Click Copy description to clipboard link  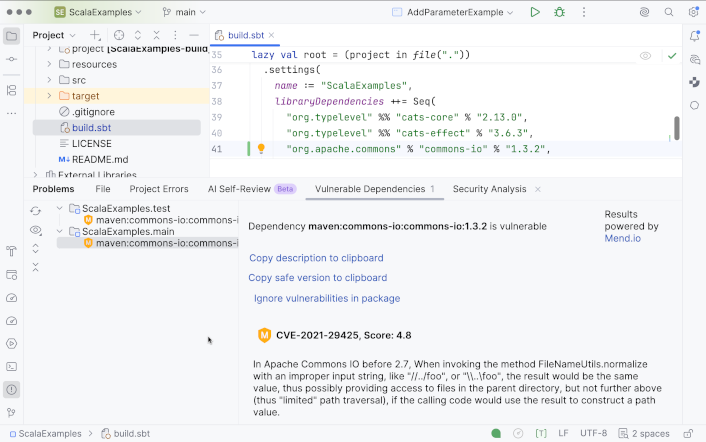coord(317,258)
